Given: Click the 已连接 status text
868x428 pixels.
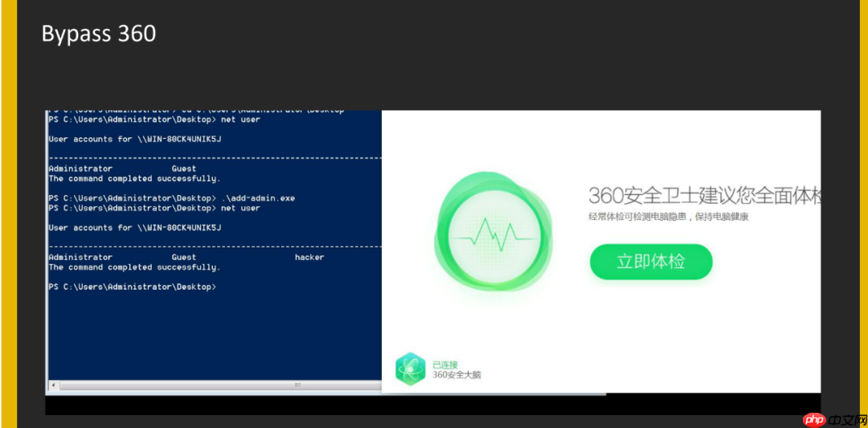Looking at the screenshot, I should 445,365.
